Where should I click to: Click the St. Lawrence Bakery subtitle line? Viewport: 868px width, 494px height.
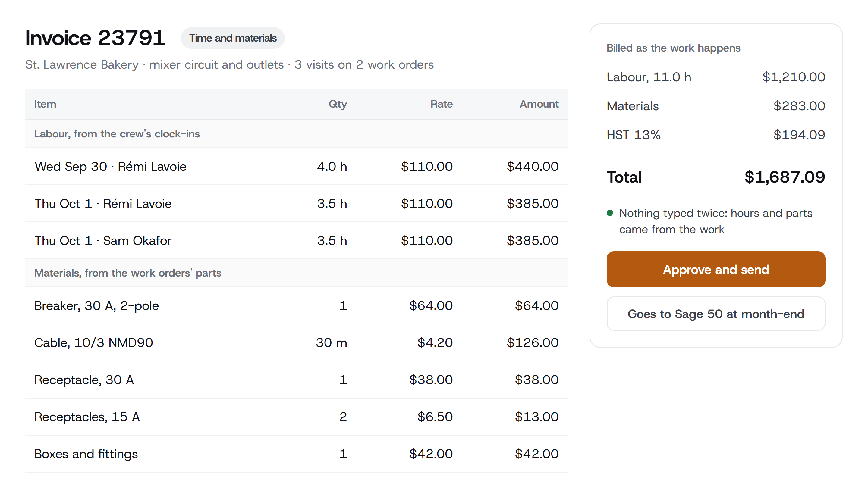pos(229,64)
